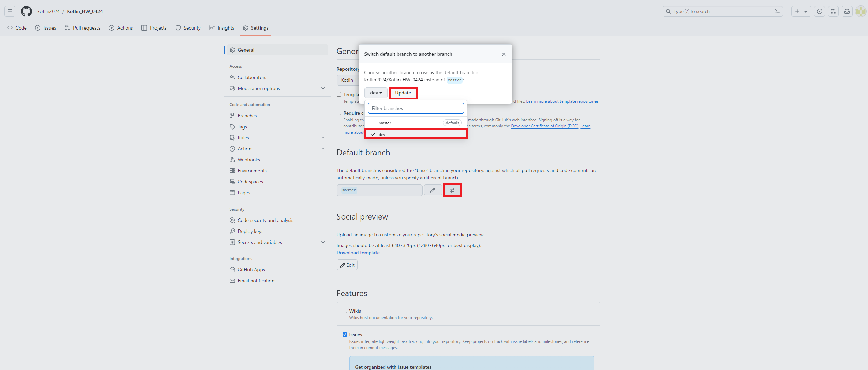Viewport: 868px width, 370px height.
Task: Click the Update button in dialog
Action: (403, 93)
